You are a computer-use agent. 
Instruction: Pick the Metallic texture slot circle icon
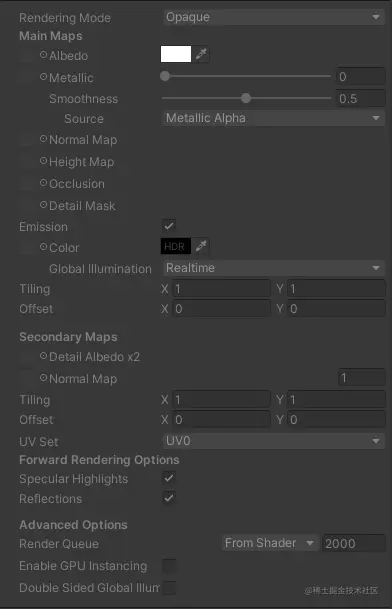click(x=44, y=77)
